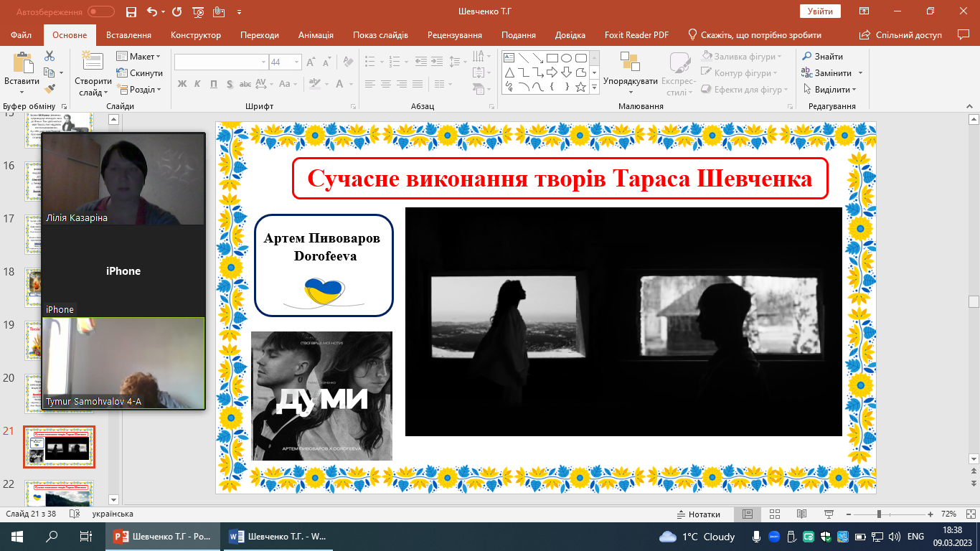Click the font color A button
The image size is (980, 551).
(340, 84)
